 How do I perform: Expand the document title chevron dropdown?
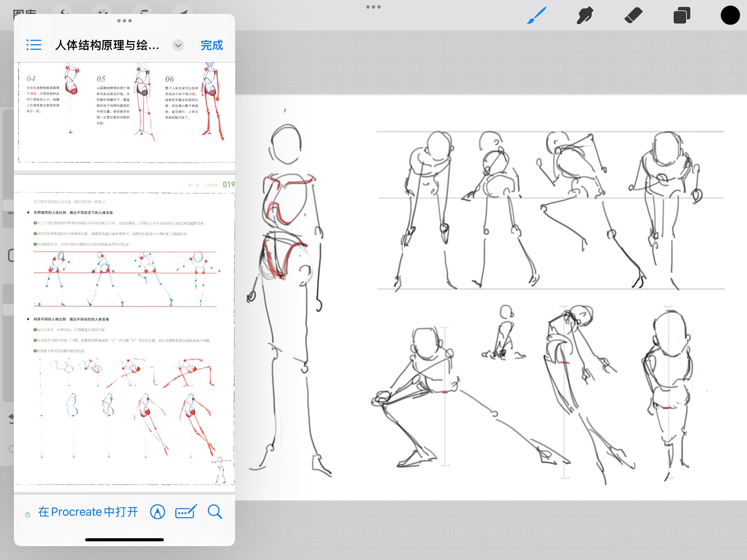pyautogui.click(x=178, y=45)
